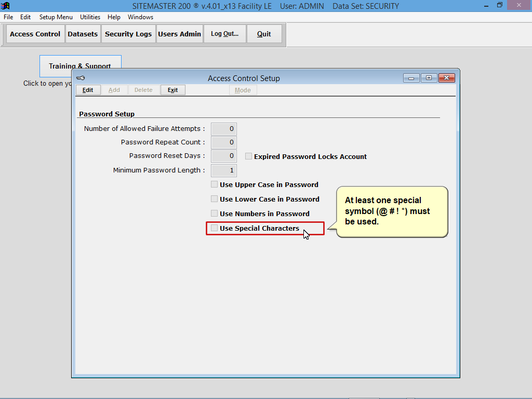
Task: Click the Log Out... button
Action: [x=224, y=34]
